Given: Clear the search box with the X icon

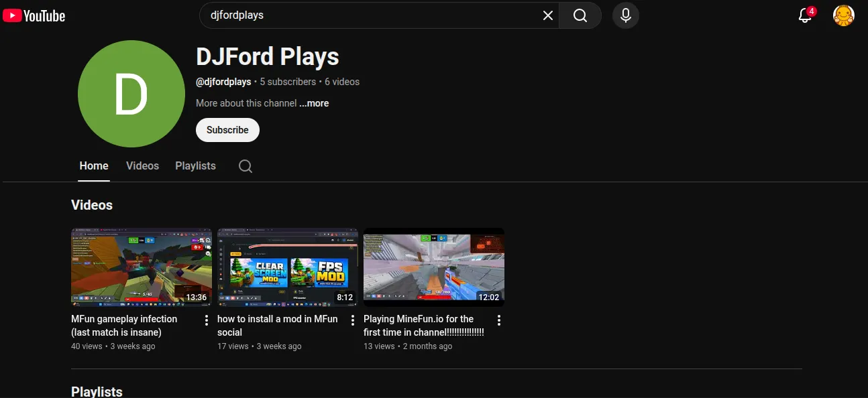Looking at the screenshot, I should (548, 15).
